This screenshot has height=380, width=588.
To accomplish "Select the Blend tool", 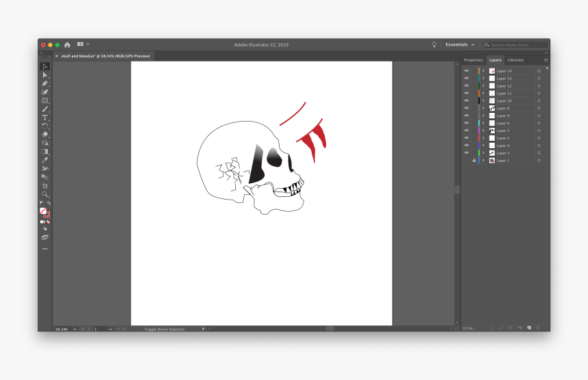I will [44, 177].
